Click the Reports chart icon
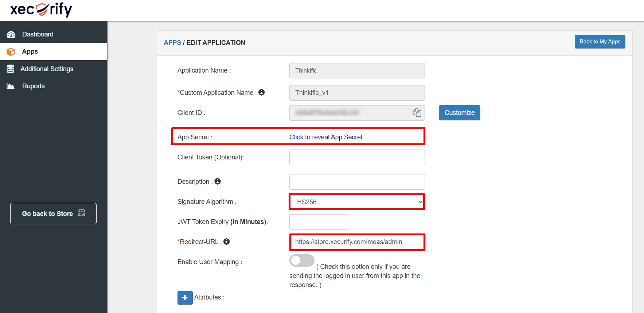 11,86
